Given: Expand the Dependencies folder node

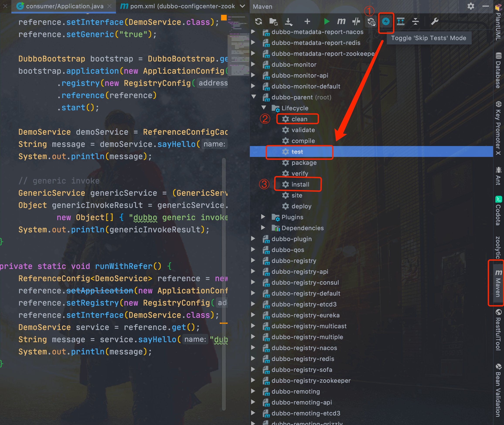Looking at the screenshot, I should point(263,228).
